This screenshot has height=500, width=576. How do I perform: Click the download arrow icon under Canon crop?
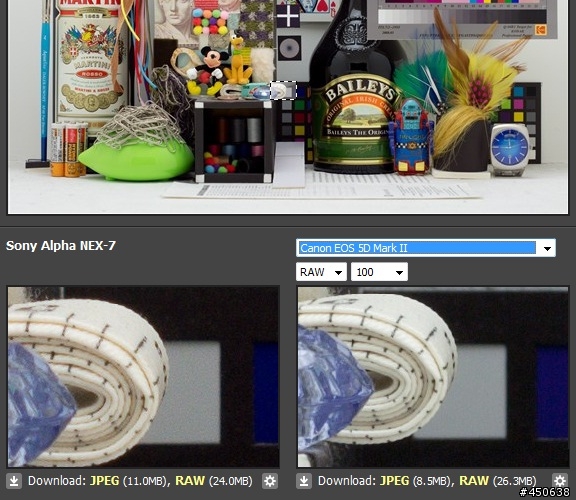point(304,481)
